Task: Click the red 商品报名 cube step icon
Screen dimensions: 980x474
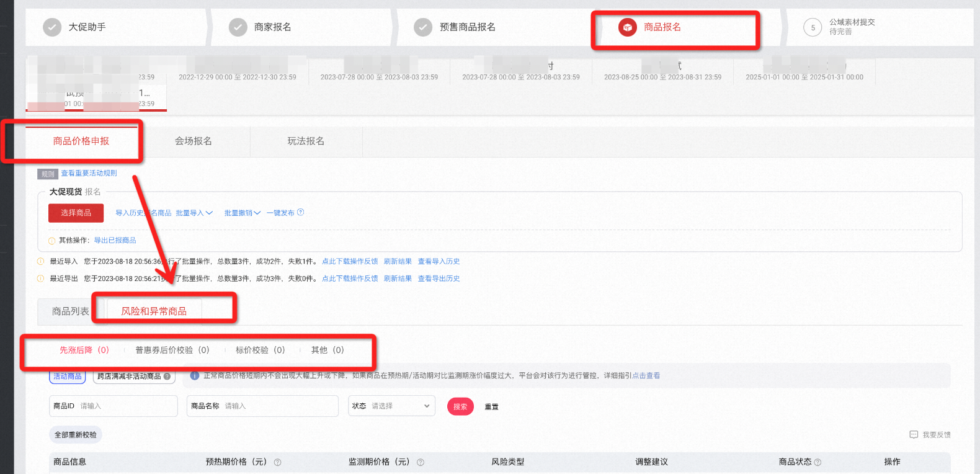Action: pyautogui.click(x=628, y=27)
